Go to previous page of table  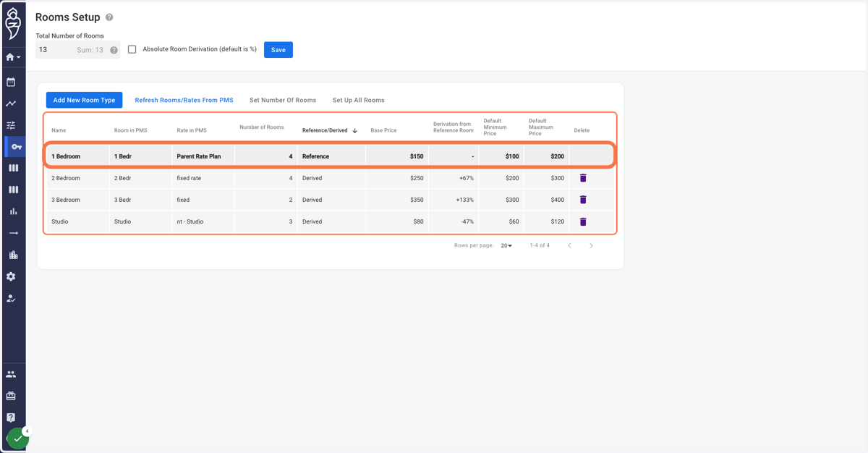569,245
